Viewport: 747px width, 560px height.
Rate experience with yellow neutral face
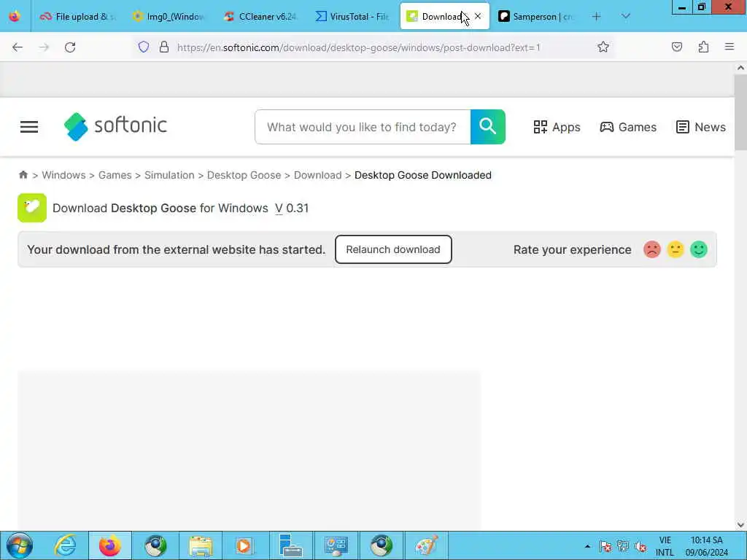coord(676,249)
